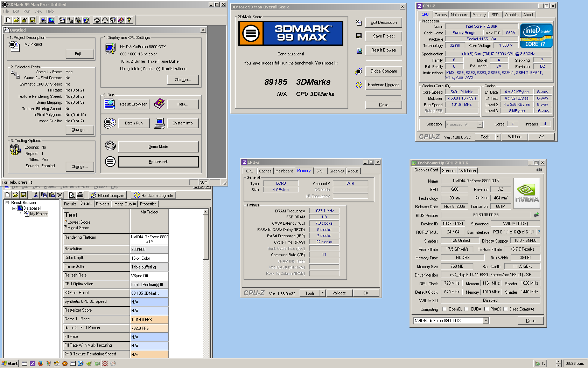The width and height of the screenshot is (588, 368).
Task: Click Save Project in the score dialog
Action: click(384, 36)
